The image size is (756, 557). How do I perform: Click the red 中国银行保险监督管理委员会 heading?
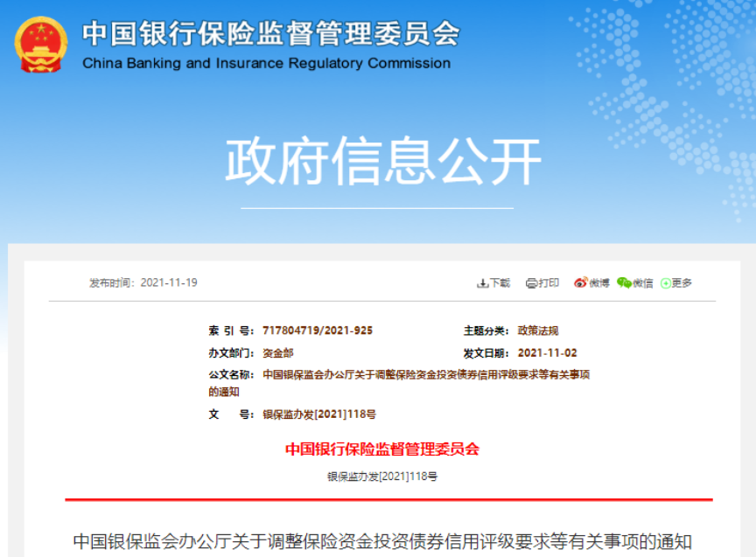382,449
